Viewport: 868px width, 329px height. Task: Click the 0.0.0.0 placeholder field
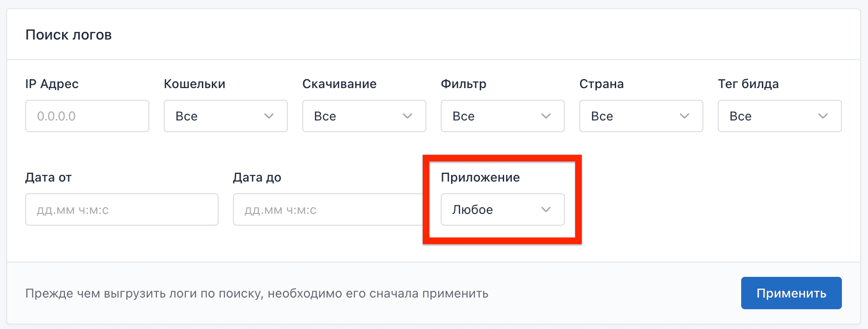tap(87, 116)
